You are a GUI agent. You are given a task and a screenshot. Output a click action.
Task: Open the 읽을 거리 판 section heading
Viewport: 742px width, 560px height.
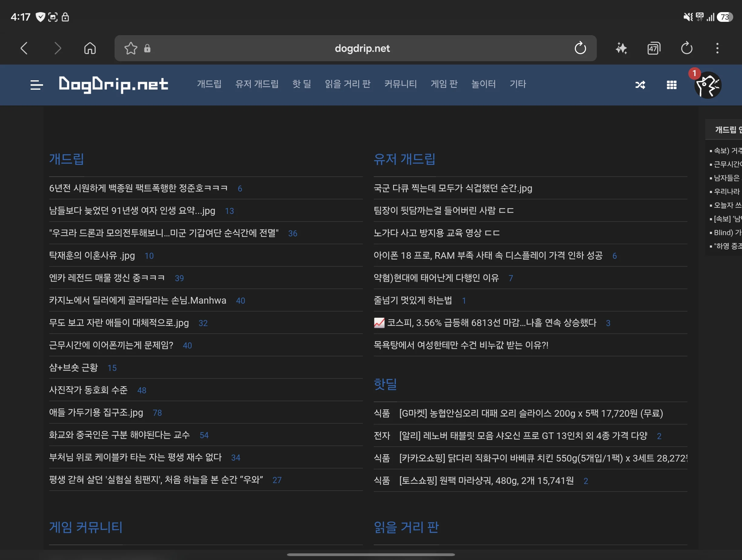coord(406,527)
